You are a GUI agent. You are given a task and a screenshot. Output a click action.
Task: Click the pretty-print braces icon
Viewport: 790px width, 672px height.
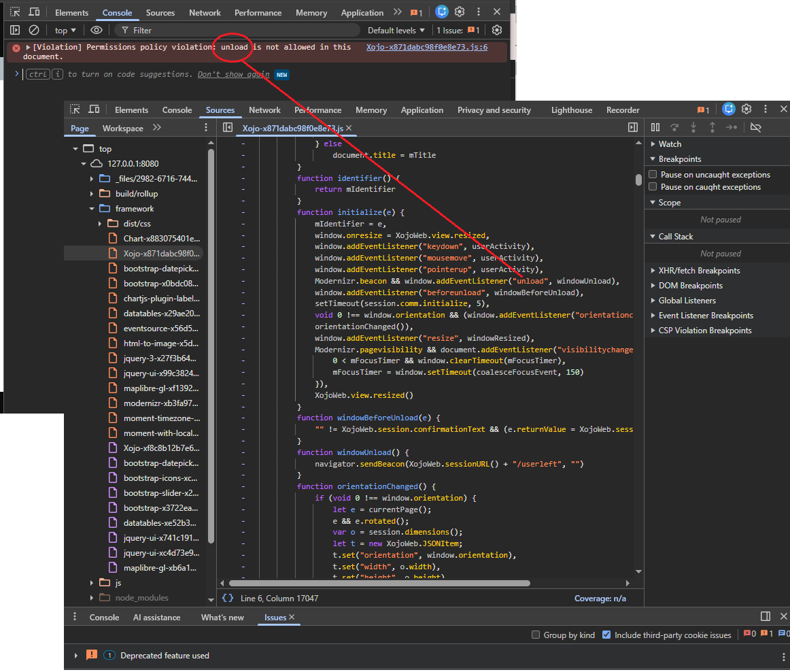pos(228,599)
